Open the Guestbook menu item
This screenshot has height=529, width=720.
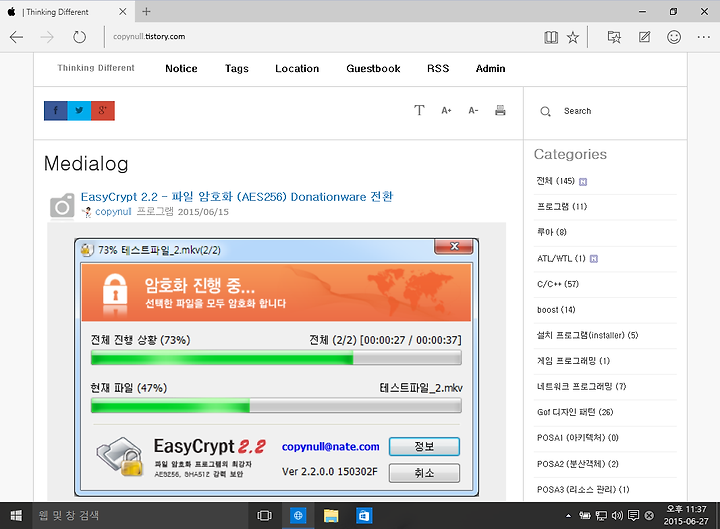click(x=373, y=68)
